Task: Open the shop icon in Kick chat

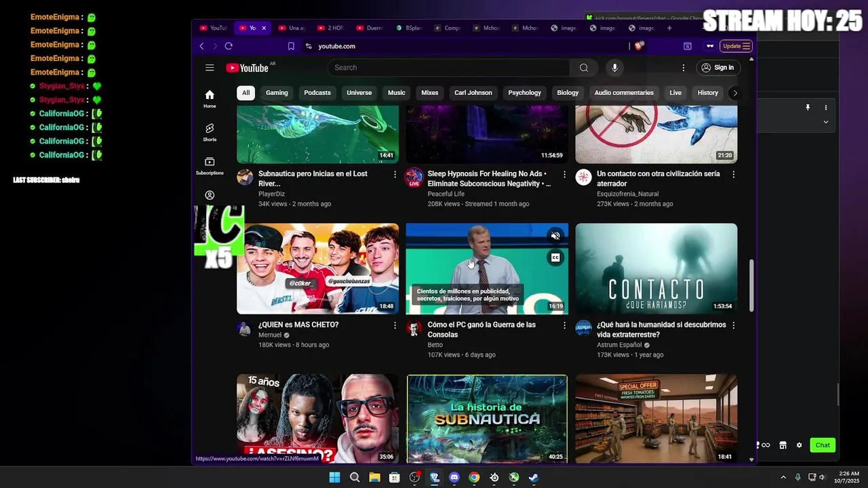Action: pos(783,445)
